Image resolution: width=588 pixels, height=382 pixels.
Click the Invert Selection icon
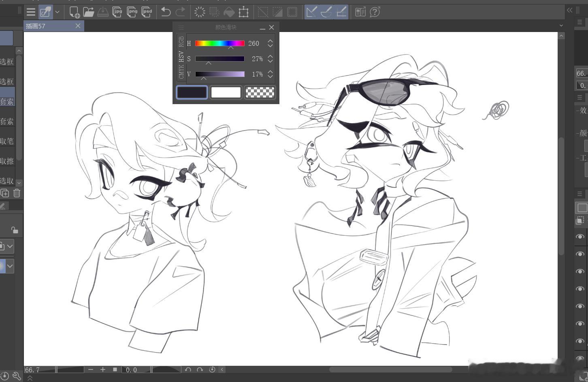coord(277,12)
